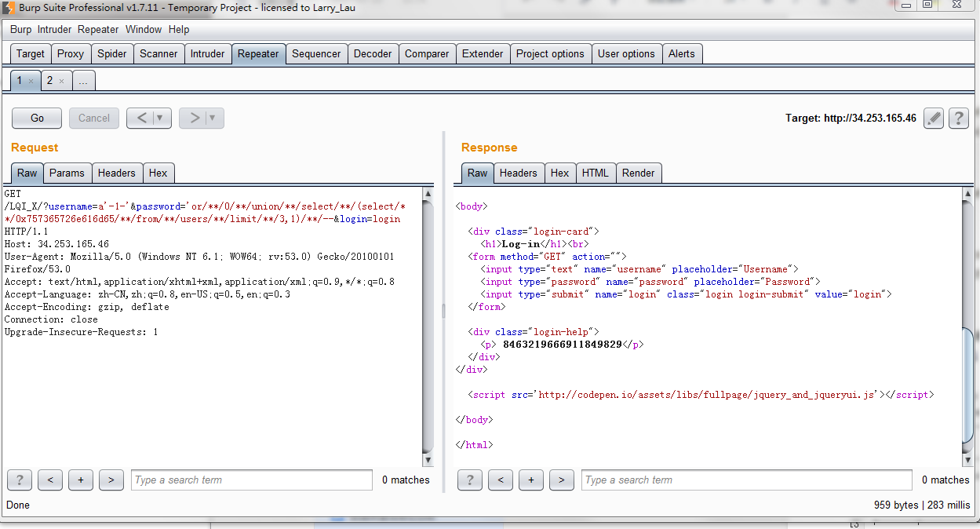
Task: Open the Intruder menu
Action: 54,29
